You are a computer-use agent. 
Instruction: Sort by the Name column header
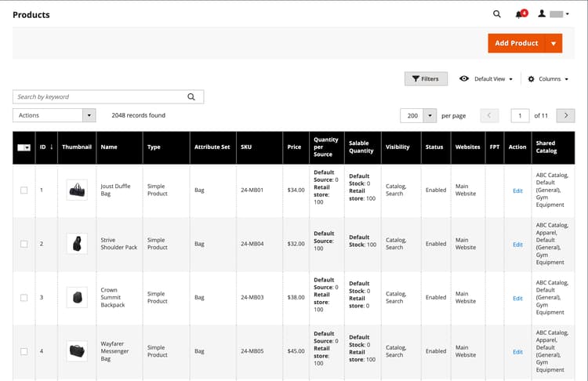pos(119,147)
